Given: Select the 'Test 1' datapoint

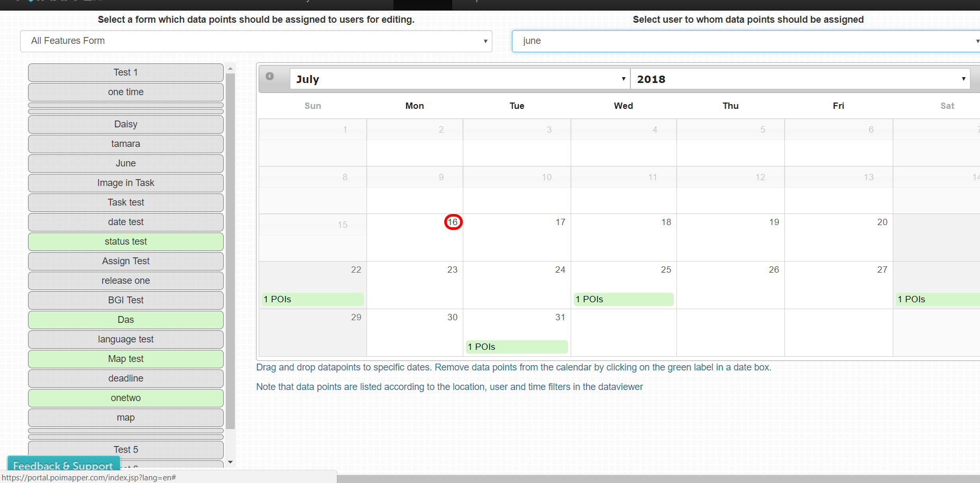Looking at the screenshot, I should [x=125, y=72].
